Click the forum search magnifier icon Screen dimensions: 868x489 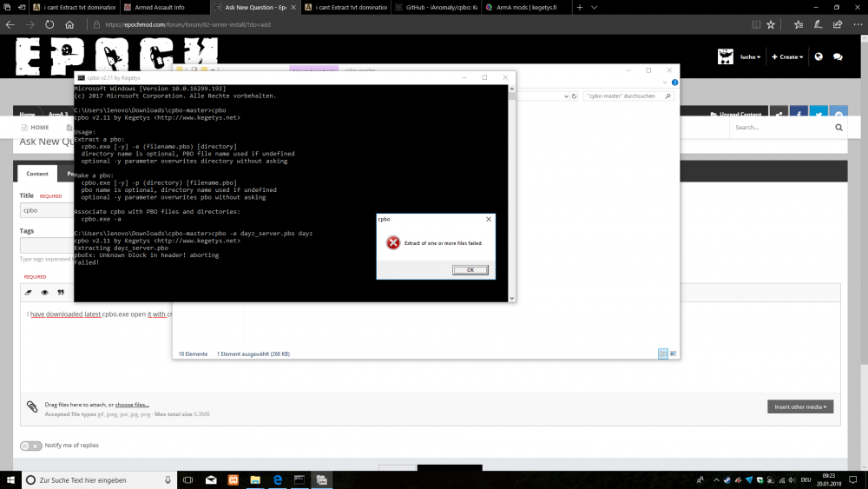pos(838,128)
